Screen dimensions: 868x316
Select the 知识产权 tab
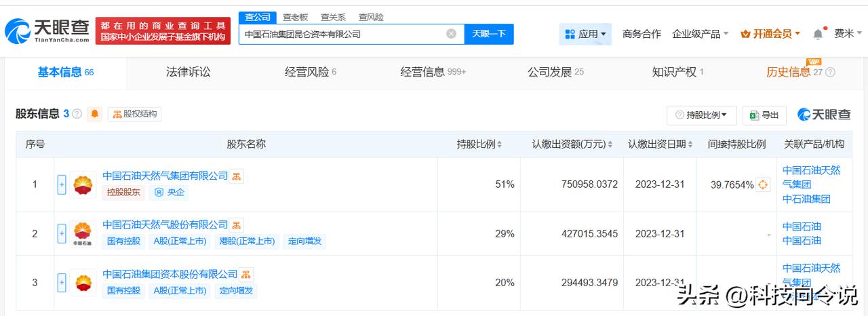point(677,72)
